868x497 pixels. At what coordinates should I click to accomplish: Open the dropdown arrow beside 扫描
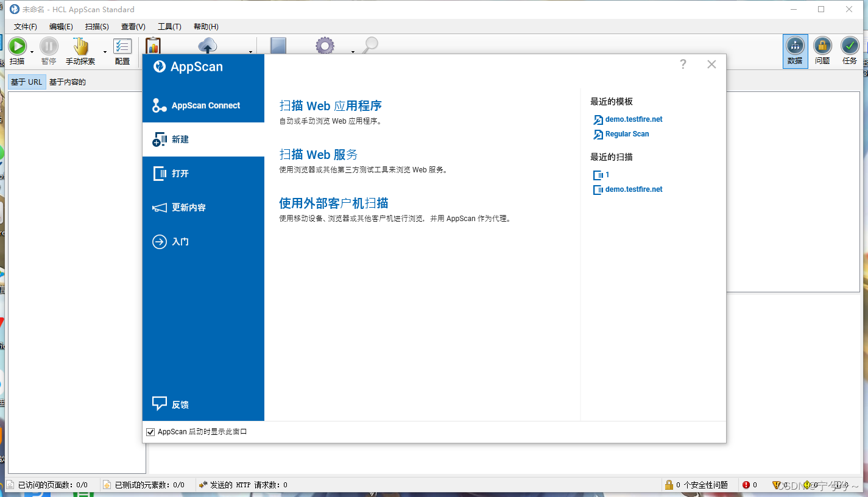tap(31, 52)
